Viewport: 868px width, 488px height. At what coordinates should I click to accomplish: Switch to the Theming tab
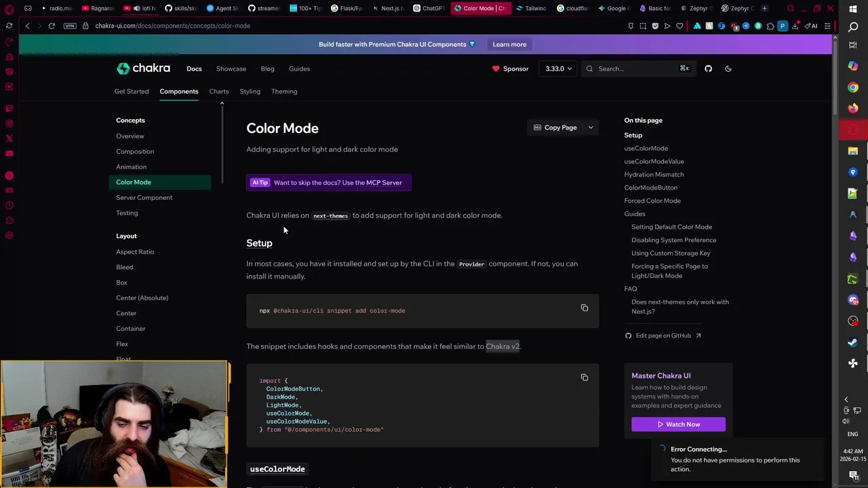click(x=284, y=91)
